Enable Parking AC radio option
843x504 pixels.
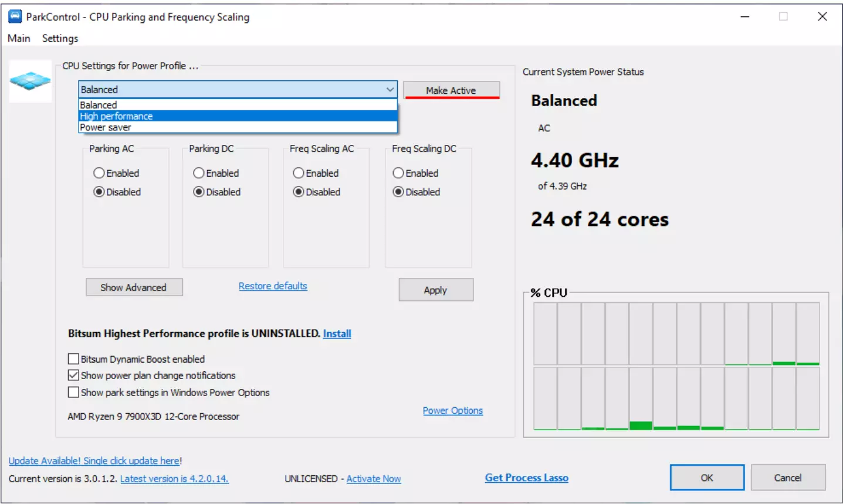click(116, 173)
